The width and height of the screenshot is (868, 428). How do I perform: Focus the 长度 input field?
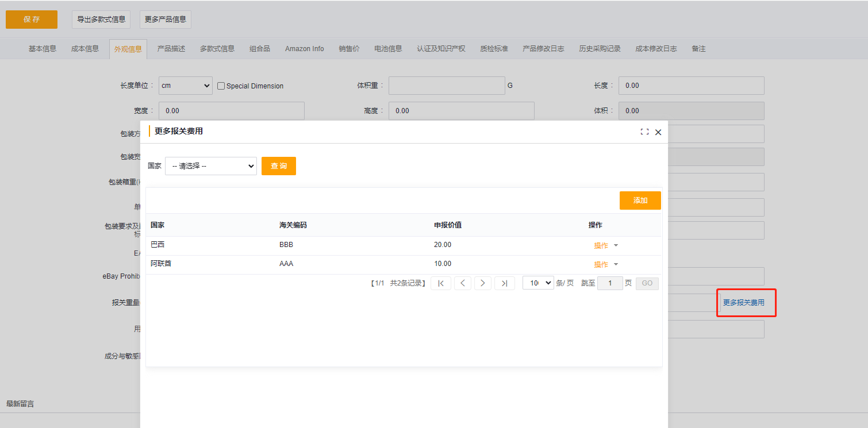(692, 86)
